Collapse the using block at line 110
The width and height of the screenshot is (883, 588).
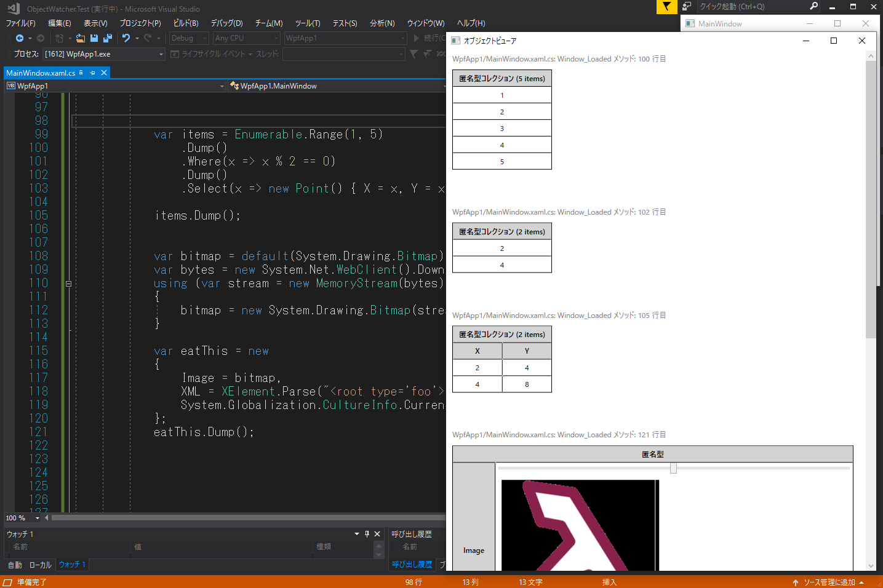point(68,284)
